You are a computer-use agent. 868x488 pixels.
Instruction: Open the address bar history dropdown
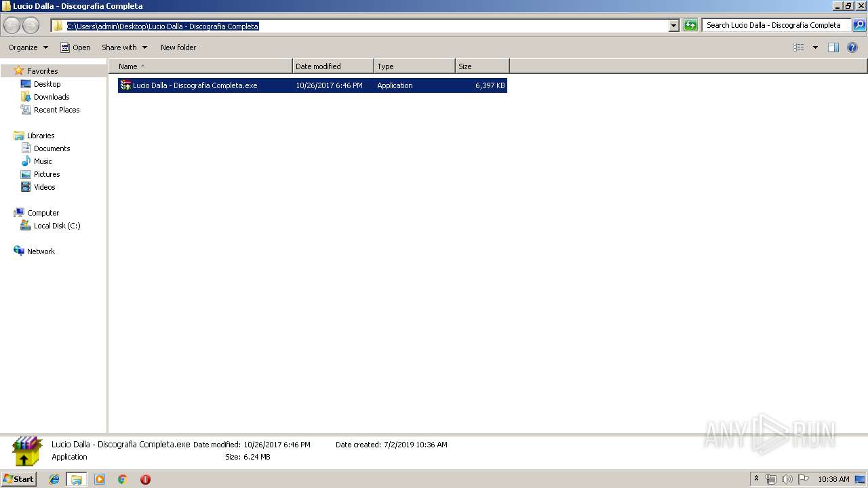click(673, 26)
